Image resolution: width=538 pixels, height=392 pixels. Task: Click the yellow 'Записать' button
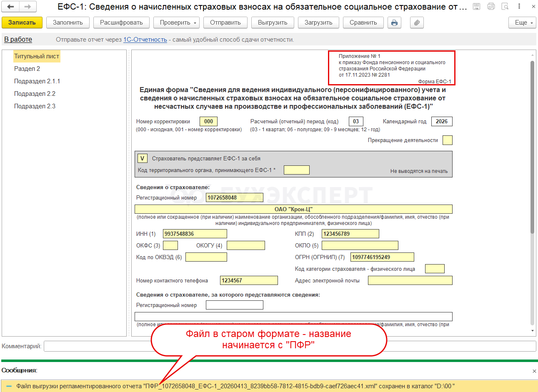tap(22, 23)
